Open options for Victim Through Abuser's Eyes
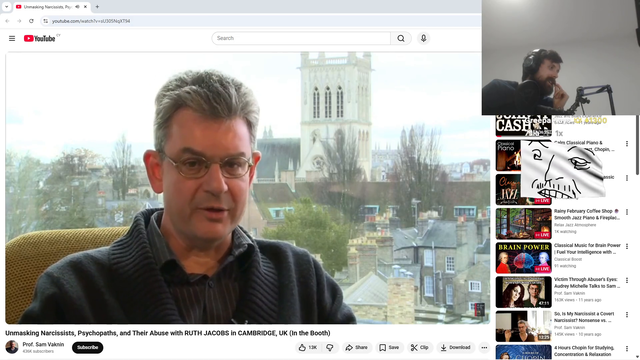Screen dimensions: 640x360 [627, 280]
